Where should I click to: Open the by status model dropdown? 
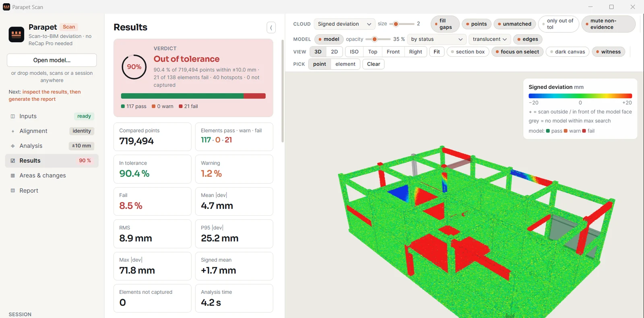437,39
